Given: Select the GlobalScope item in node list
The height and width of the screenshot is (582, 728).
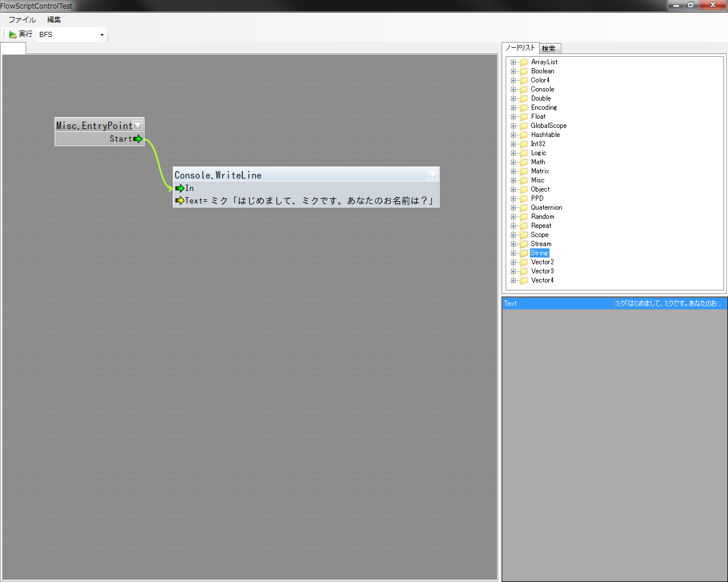Looking at the screenshot, I should coord(548,126).
